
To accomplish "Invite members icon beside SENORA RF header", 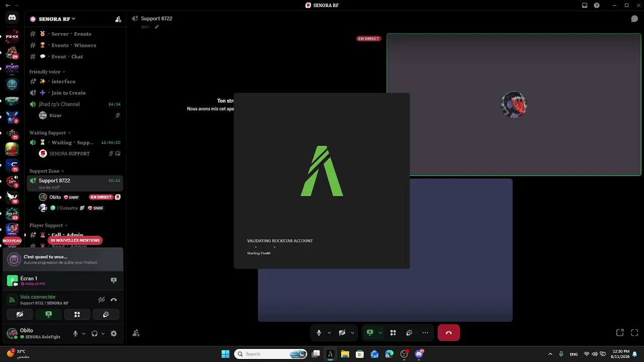I will coord(118,19).
